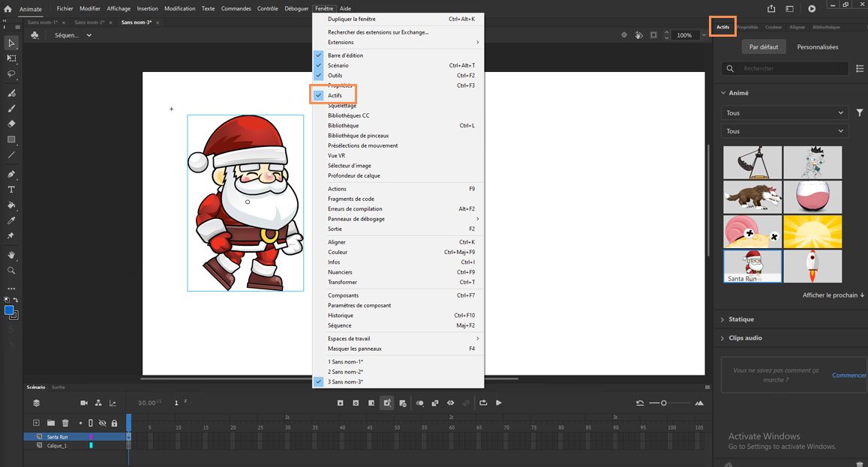Select the Personnalisées button
Viewport: 868px width, 467px height.
tap(818, 47)
